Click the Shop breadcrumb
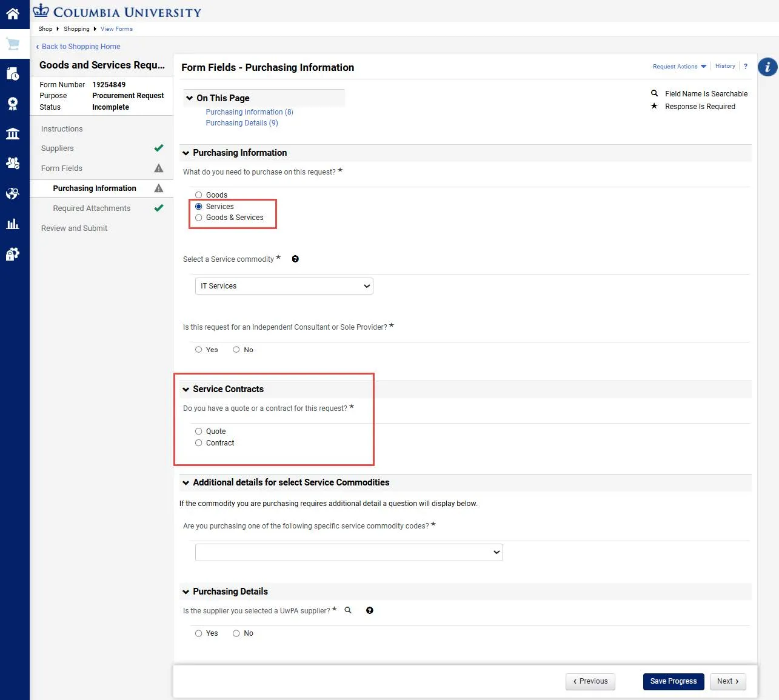This screenshot has width=779, height=700. click(x=45, y=29)
